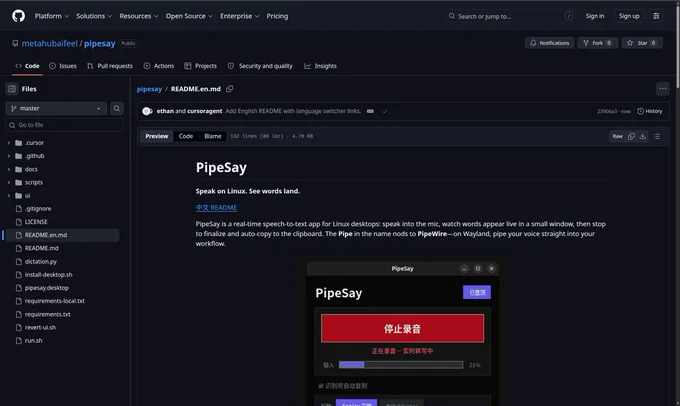Collapse the Files tree side panel icon
The height and width of the screenshot is (406, 680).
(x=12, y=89)
